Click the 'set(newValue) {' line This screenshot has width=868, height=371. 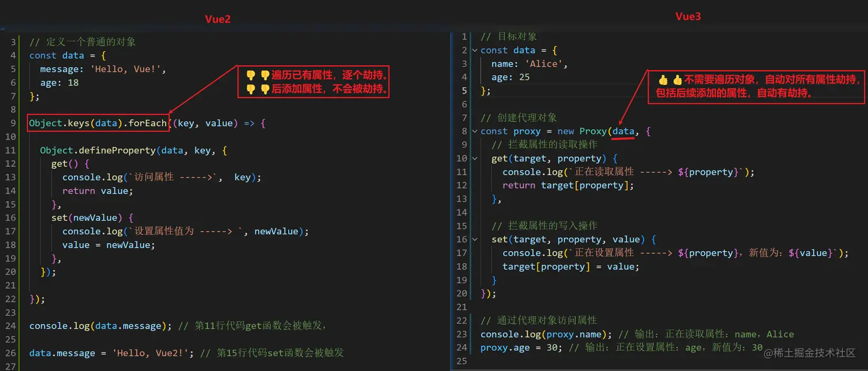pyautogui.click(x=92, y=218)
